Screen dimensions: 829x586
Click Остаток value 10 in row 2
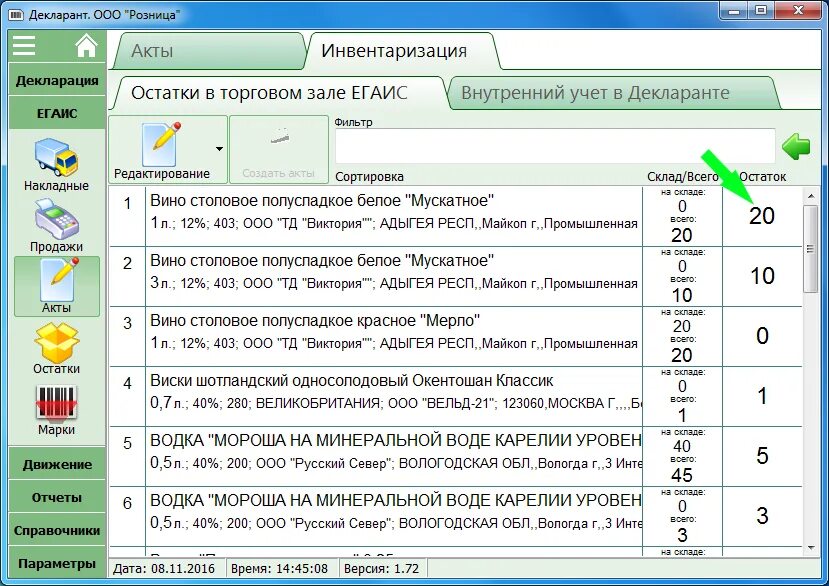(762, 276)
